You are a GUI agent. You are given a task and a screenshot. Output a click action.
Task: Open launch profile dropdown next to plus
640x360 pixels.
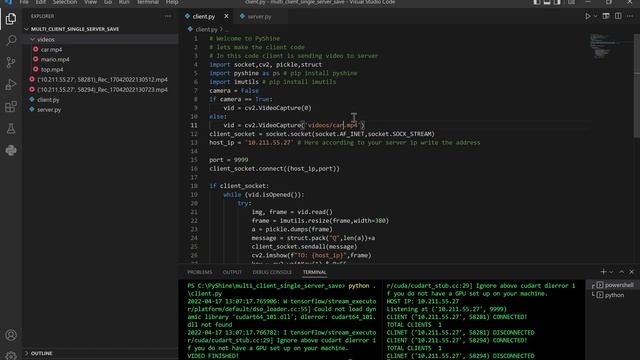(611, 272)
